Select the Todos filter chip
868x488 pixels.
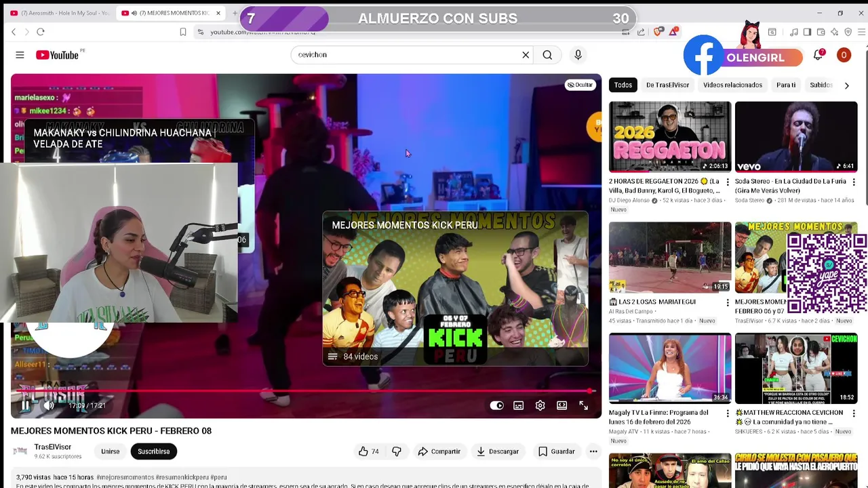coord(623,85)
